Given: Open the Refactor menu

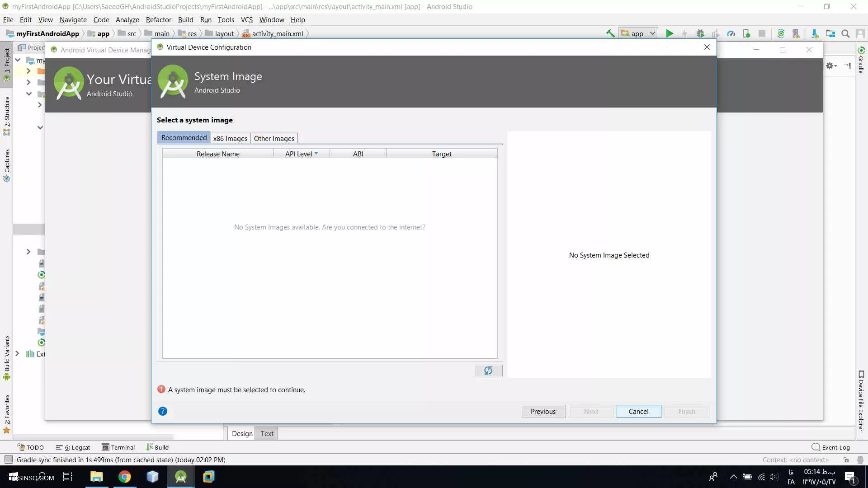Looking at the screenshot, I should coord(159,20).
